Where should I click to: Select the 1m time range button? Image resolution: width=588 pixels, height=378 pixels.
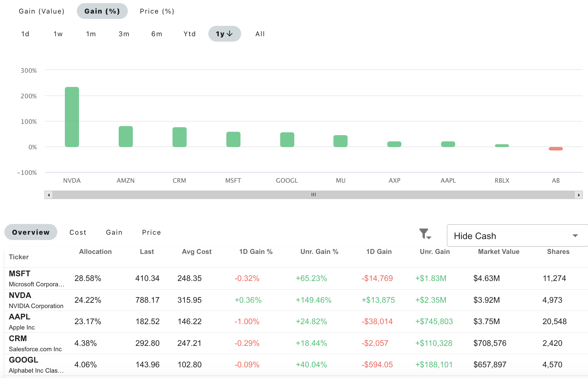point(91,34)
